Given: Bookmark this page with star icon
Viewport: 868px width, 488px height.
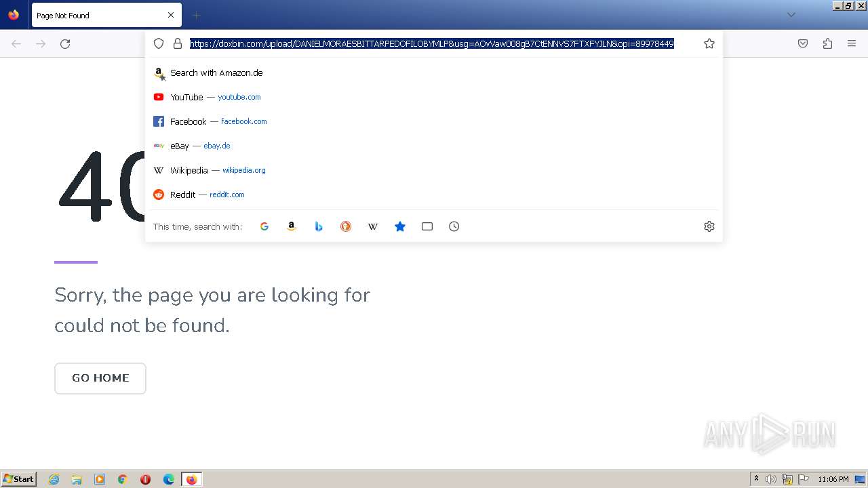Looking at the screenshot, I should 709,43.
